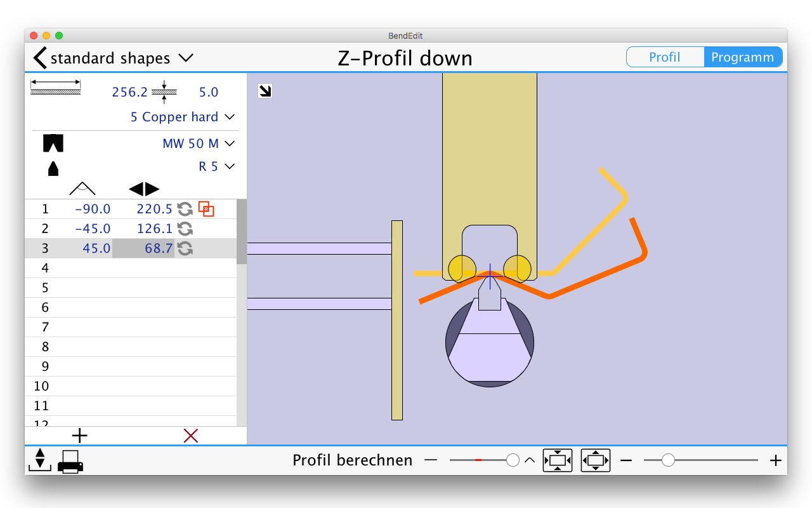
Task: Click the add bend step plus icon
Action: click(79, 436)
